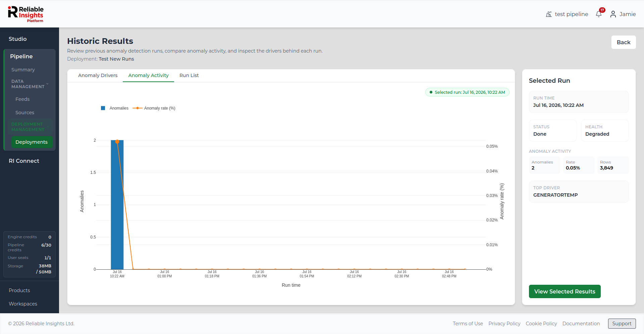Click the User seats 1/1 value

pos(48,258)
